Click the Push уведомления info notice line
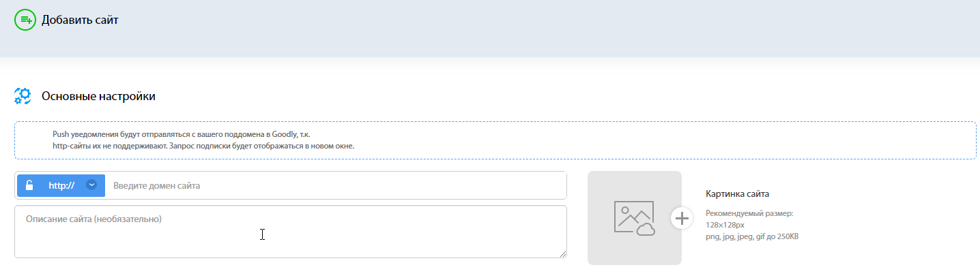This screenshot has height=280, width=980. coord(186,134)
